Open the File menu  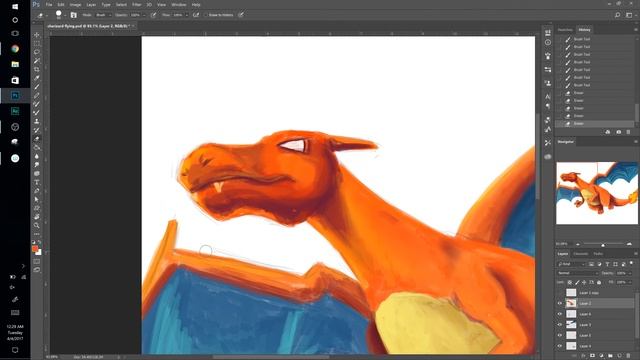(x=49, y=4)
